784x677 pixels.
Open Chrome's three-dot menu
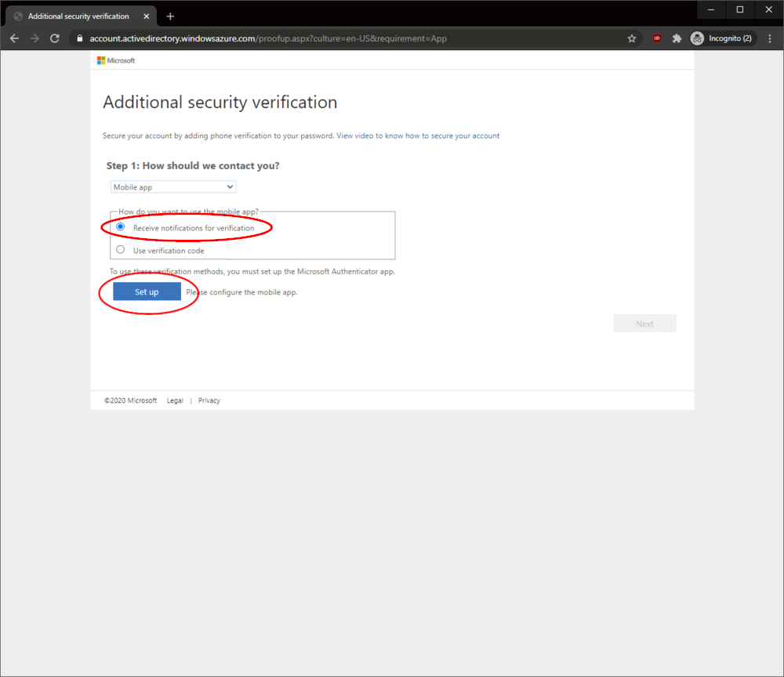click(770, 38)
